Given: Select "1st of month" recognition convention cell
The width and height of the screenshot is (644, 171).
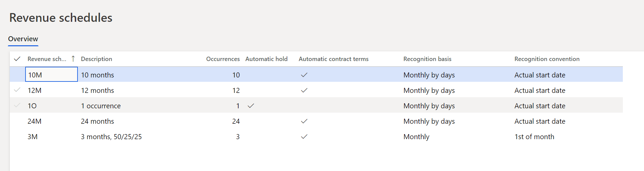Looking at the screenshot, I should 534,137.
